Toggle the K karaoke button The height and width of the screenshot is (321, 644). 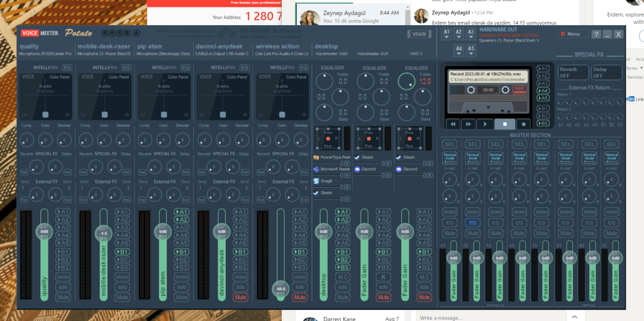click(x=383, y=277)
